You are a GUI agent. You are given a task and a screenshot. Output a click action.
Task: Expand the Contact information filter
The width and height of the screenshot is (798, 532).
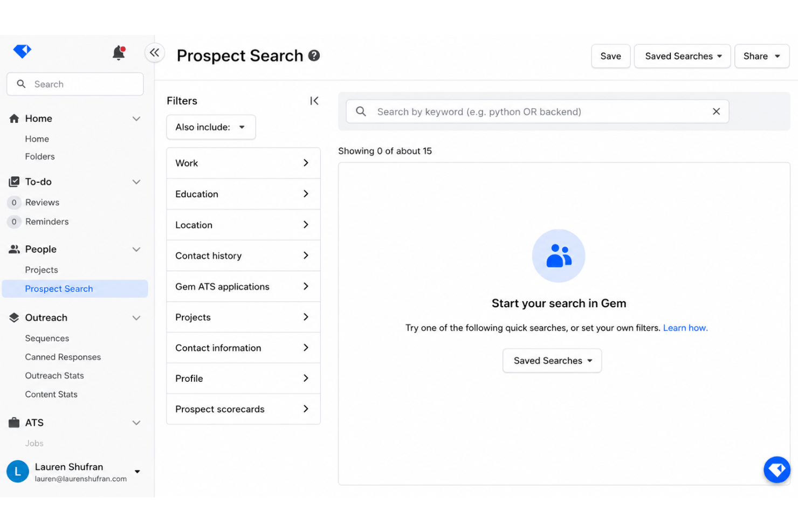(x=243, y=348)
